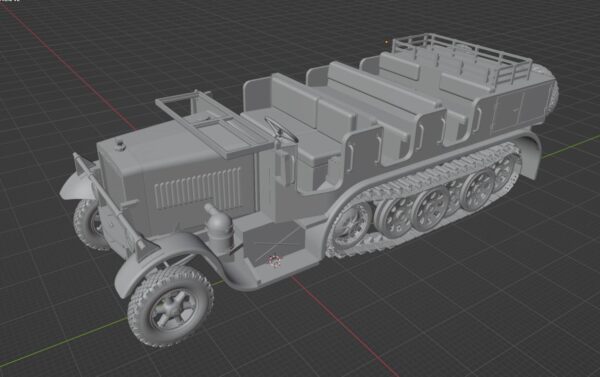Click the orange object origin dot above the rear rack
Screen dimensions: 600x377
coord(386,42)
